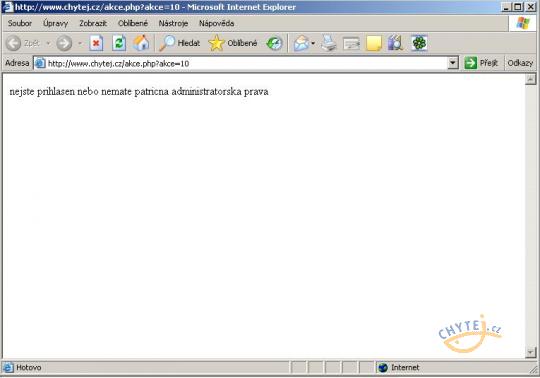Open the History clock icon

[x=274, y=43]
